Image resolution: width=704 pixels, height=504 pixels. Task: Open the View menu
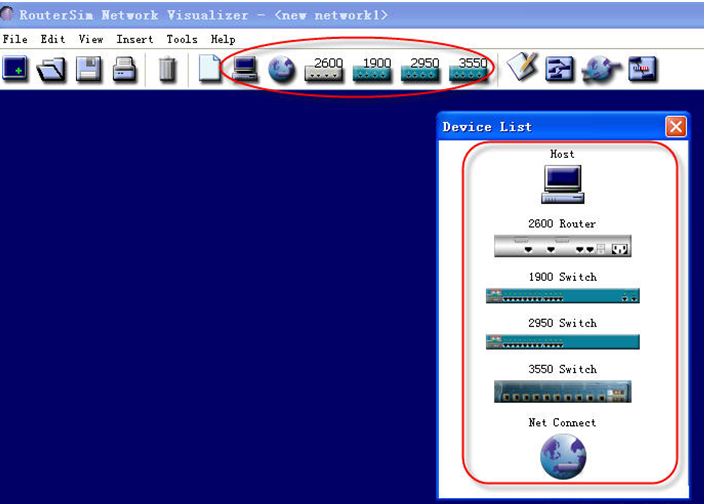(x=91, y=39)
